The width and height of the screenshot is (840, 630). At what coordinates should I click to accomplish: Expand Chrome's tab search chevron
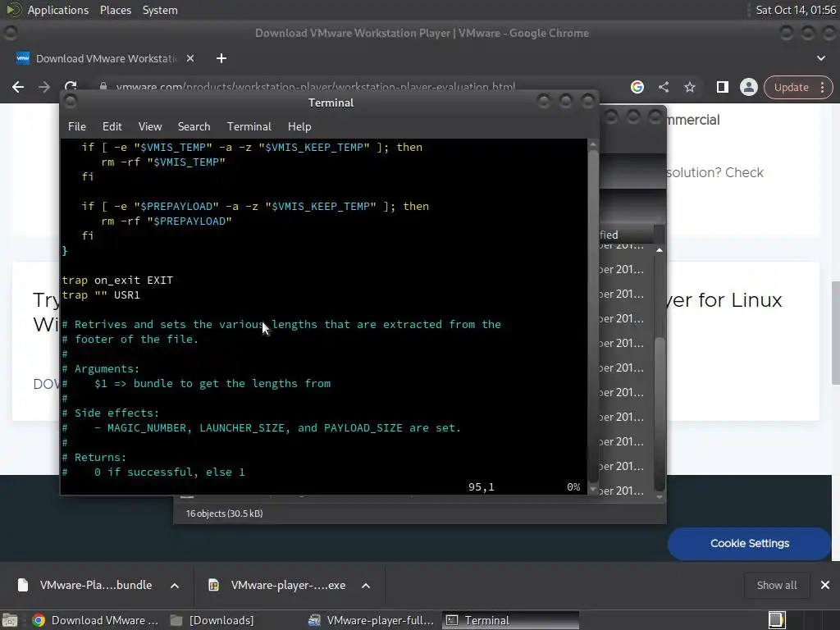click(x=820, y=58)
